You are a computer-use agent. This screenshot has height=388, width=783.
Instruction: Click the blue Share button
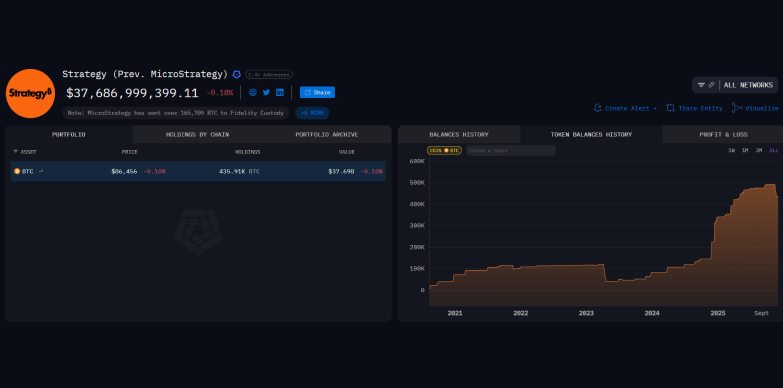(317, 92)
